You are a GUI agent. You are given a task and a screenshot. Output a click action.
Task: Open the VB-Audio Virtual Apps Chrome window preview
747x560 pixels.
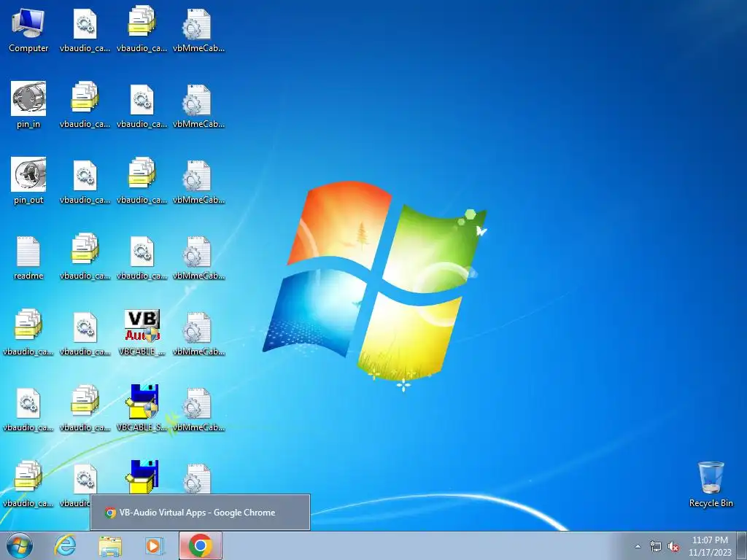[200, 513]
